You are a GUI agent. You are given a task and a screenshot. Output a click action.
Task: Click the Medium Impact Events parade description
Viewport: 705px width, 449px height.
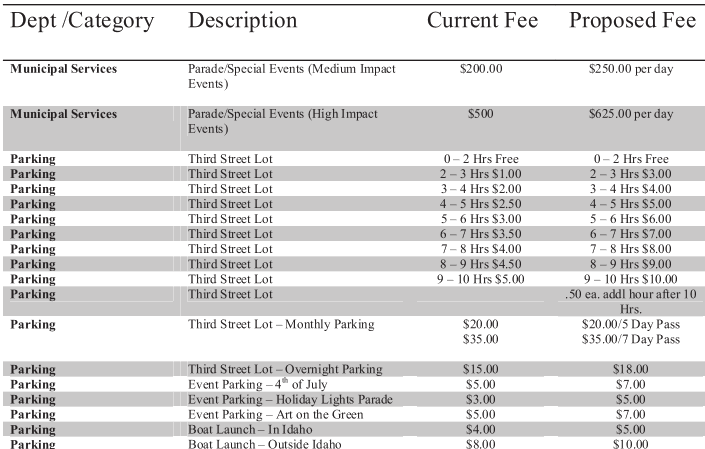[291, 76]
